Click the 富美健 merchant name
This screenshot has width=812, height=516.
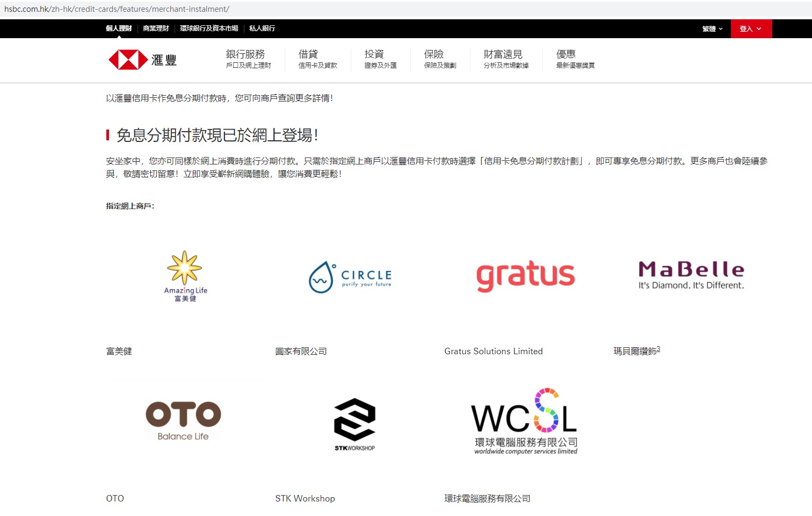pos(119,352)
